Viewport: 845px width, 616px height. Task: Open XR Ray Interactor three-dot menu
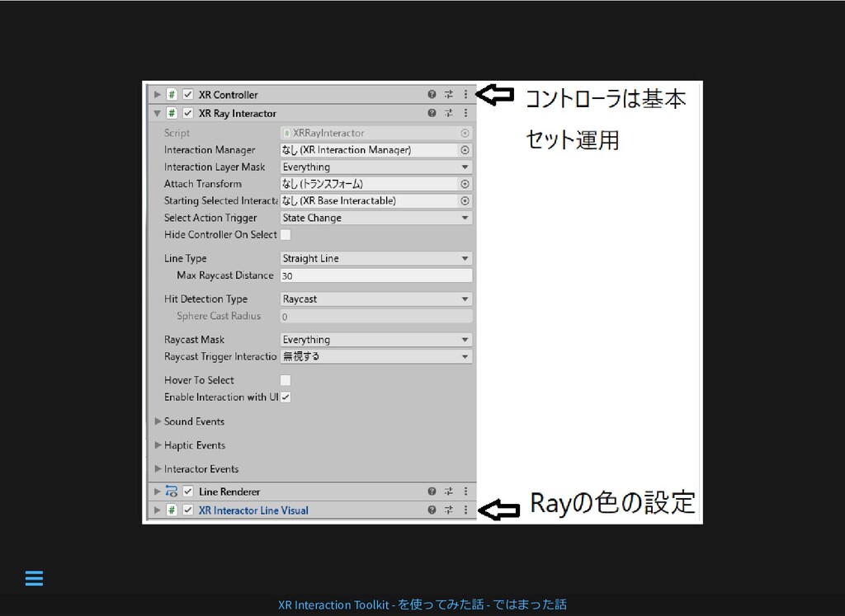point(465,113)
